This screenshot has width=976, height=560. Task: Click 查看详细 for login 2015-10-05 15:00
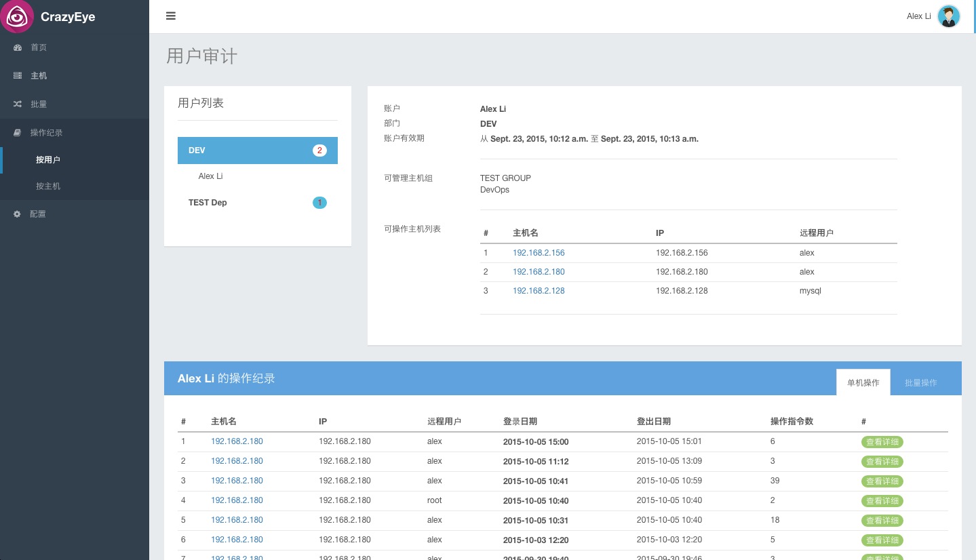882,442
